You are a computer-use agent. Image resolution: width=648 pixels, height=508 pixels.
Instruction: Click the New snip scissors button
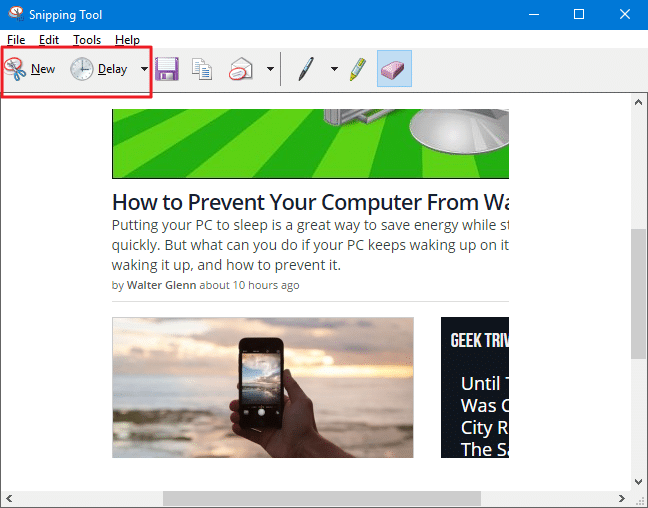click(30, 69)
